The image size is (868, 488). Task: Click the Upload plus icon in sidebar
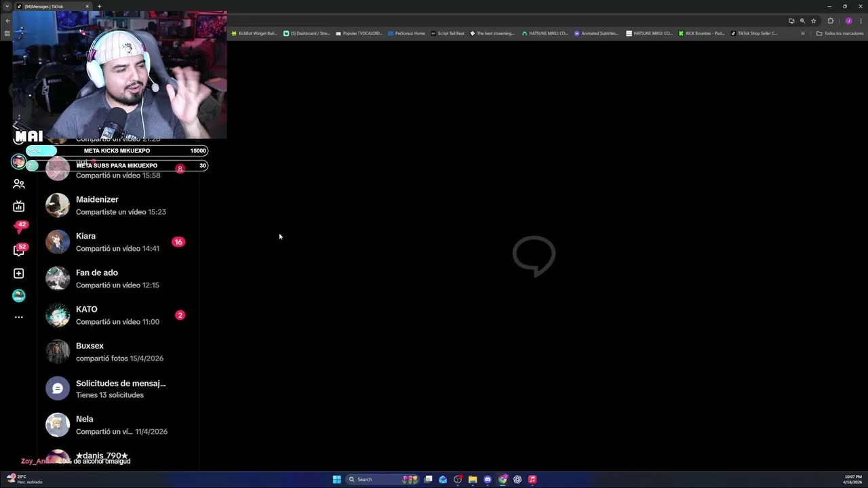point(18,273)
